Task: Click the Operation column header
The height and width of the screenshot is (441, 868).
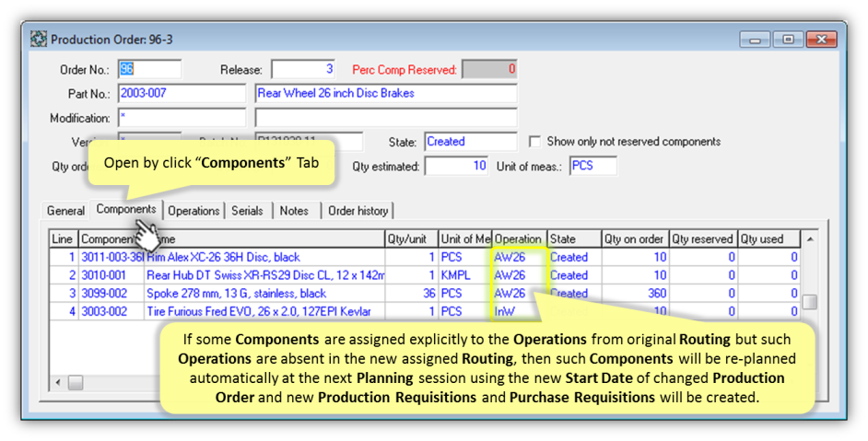Action: 520,239
